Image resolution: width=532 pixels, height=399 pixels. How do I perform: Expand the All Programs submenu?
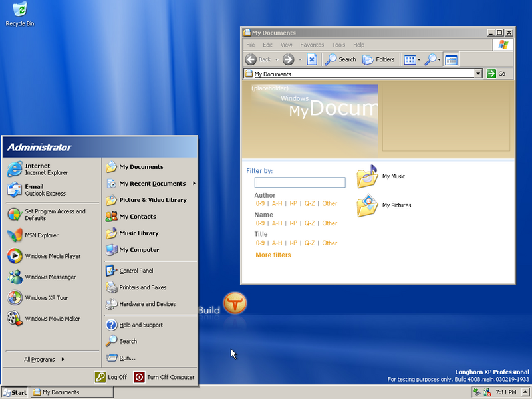pyautogui.click(x=44, y=360)
